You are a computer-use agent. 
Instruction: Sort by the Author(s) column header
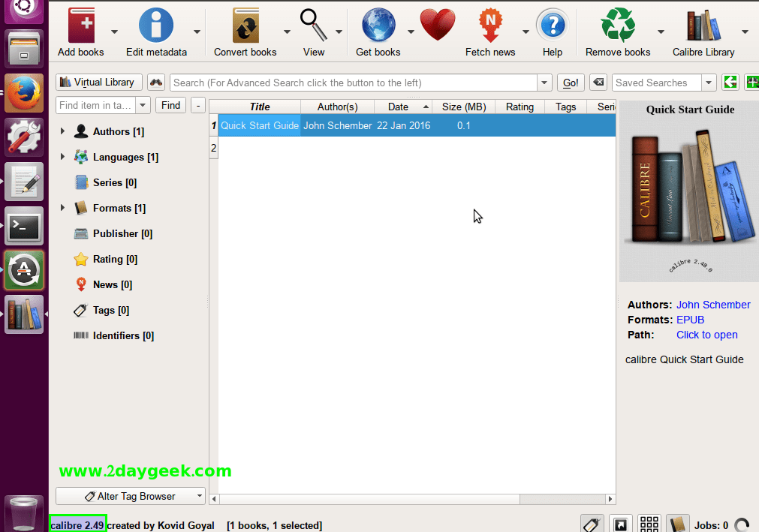(x=337, y=107)
